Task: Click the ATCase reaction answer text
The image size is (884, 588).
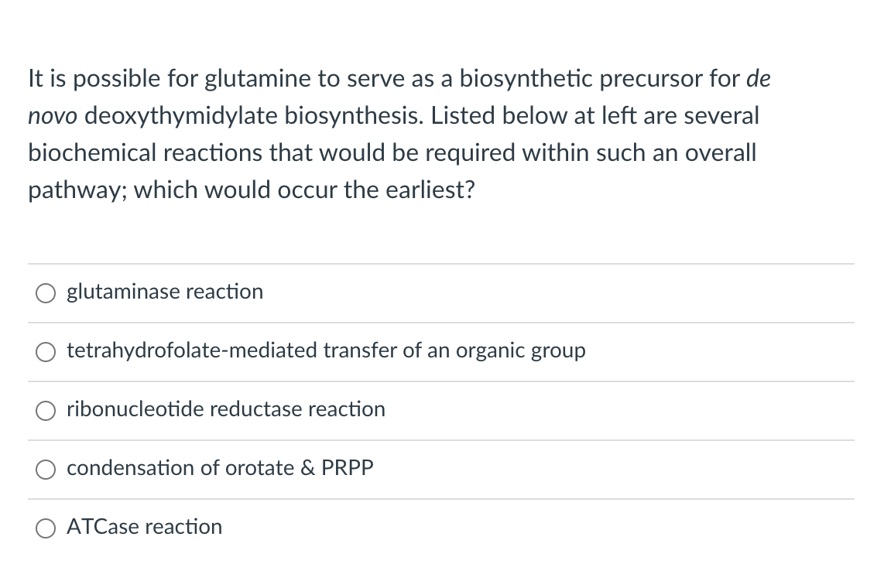Action: tap(145, 528)
